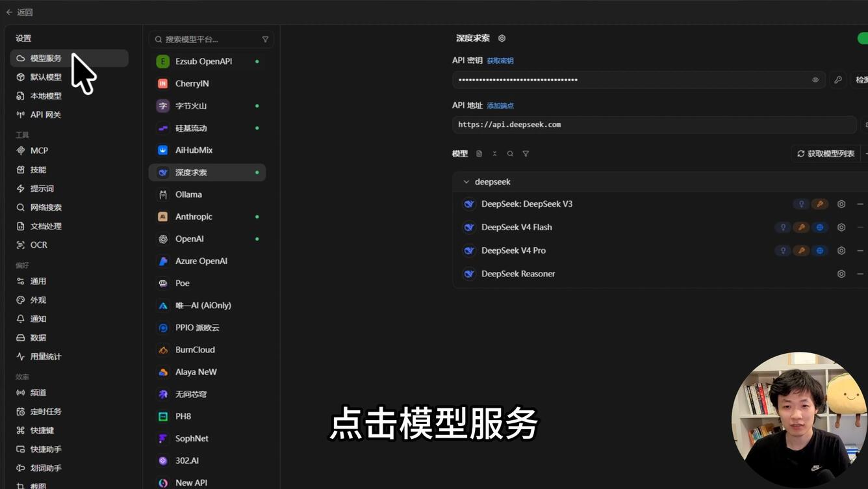Focus the 搜索模型平台 search field
The height and width of the screenshot is (489, 868).
tap(211, 40)
